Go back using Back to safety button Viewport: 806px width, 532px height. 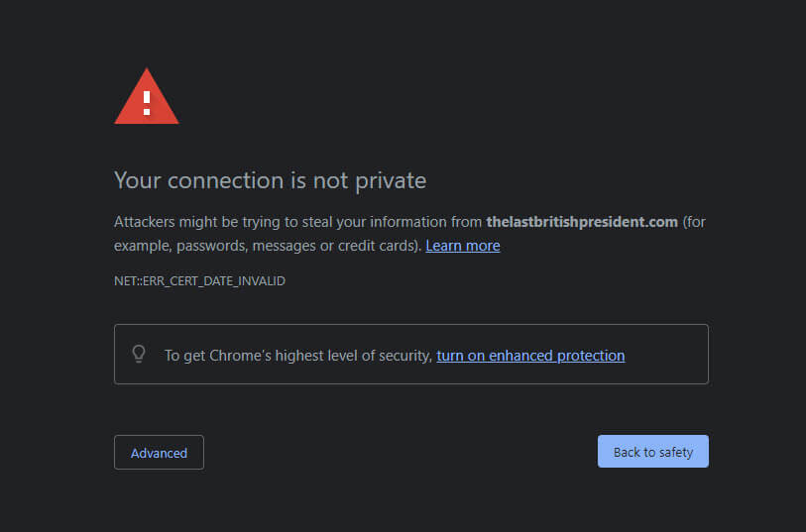652,452
